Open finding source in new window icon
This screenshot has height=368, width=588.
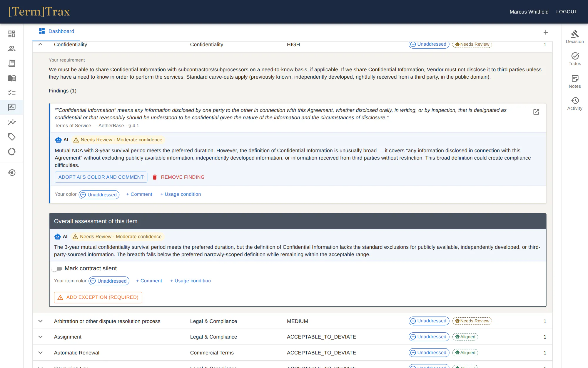coord(536,112)
